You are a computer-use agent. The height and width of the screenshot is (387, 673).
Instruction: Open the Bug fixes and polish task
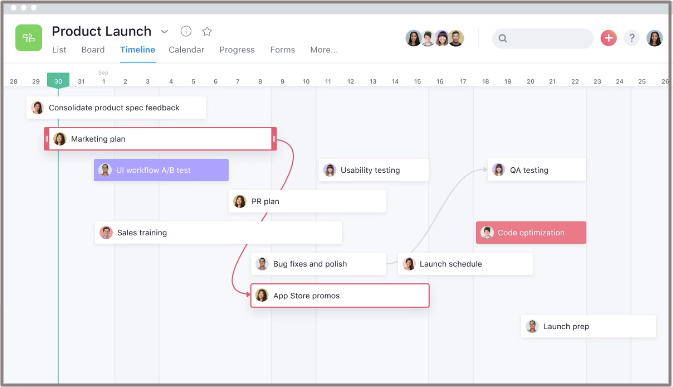[x=318, y=264]
